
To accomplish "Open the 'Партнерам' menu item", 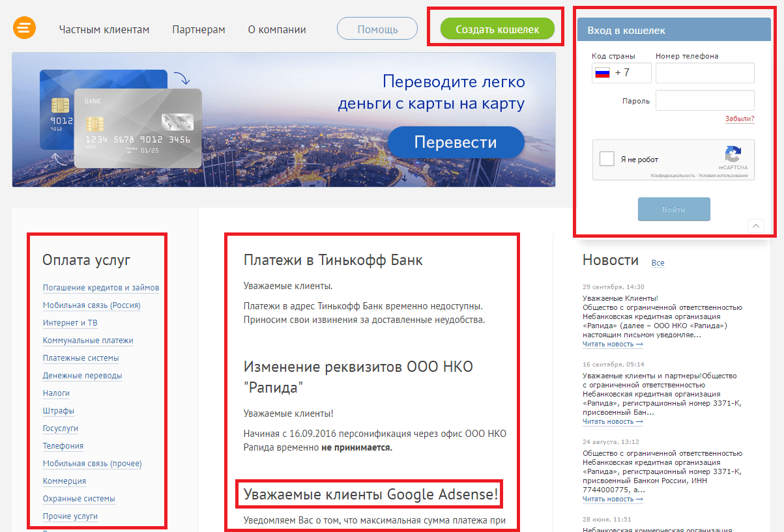I will tap(199, 29).
